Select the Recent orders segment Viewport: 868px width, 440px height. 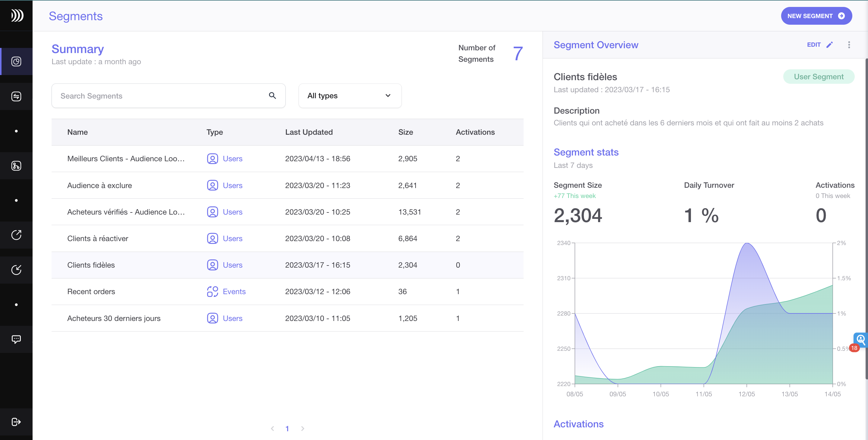(91, 291)
